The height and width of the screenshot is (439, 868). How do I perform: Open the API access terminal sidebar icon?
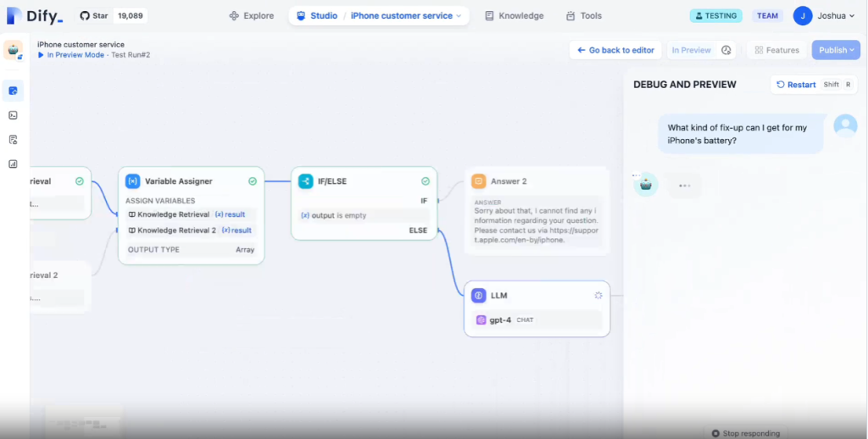(x=13, y=115)
